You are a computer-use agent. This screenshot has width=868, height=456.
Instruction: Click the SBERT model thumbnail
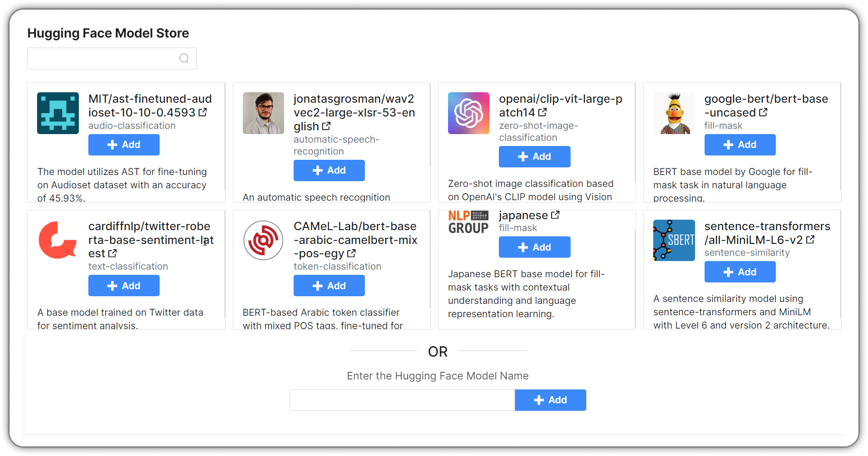pos(674,240)
